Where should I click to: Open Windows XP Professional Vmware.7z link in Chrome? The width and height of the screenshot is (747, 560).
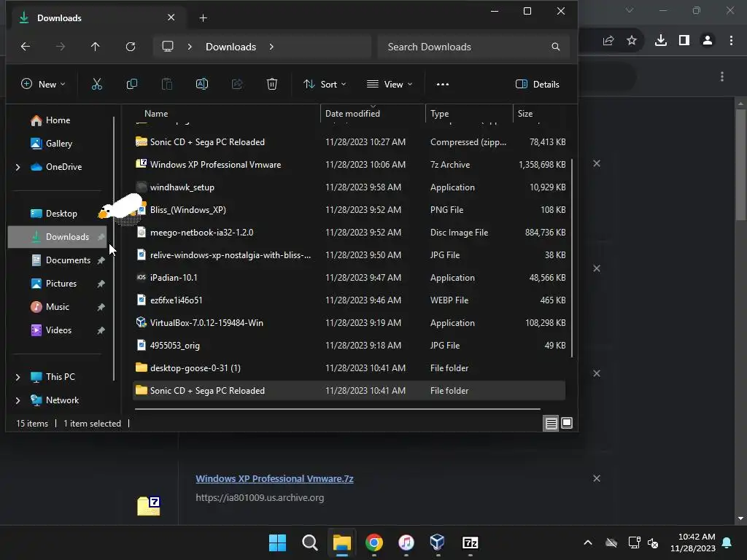coord(274,478)
